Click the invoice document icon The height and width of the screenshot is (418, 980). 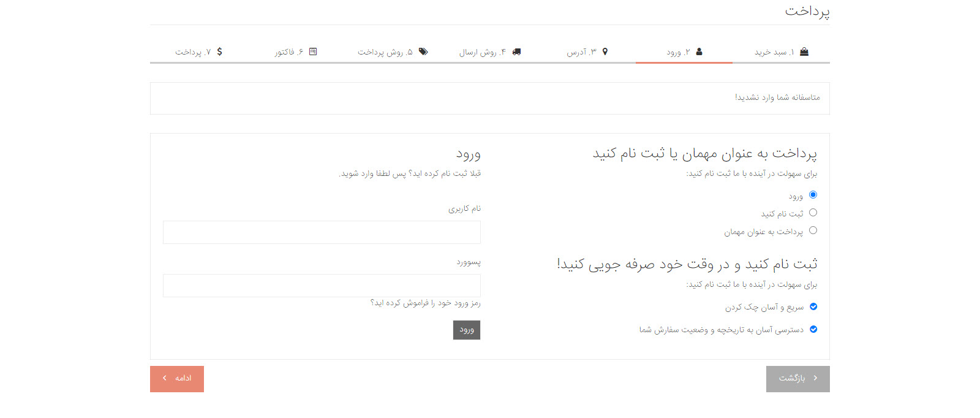tap(313, 52)
